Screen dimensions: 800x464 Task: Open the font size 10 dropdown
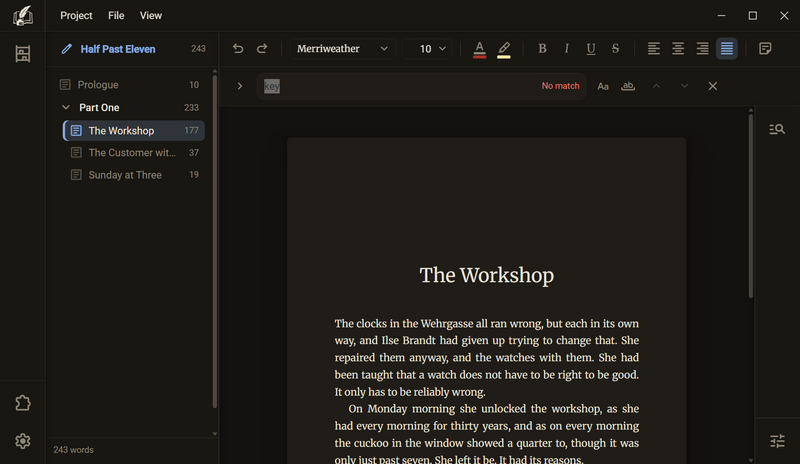tap(427, 48)
